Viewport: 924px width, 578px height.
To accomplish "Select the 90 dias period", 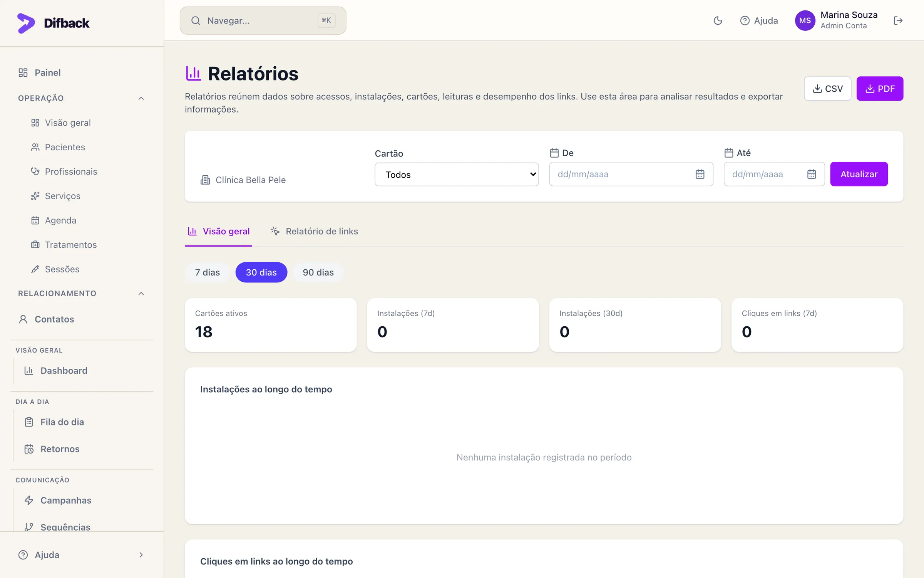I will point(318,272).
